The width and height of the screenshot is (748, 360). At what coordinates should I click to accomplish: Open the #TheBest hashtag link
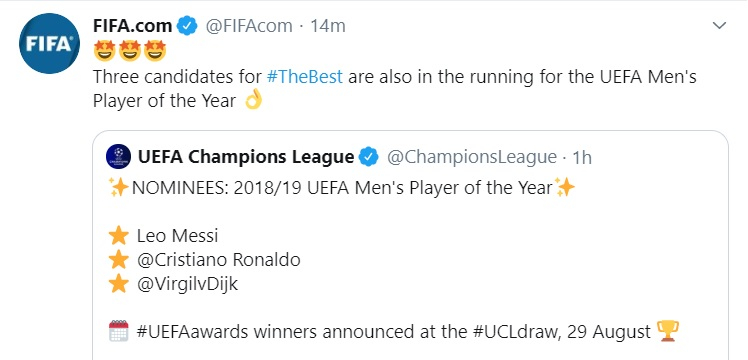[x=304, y=76]
